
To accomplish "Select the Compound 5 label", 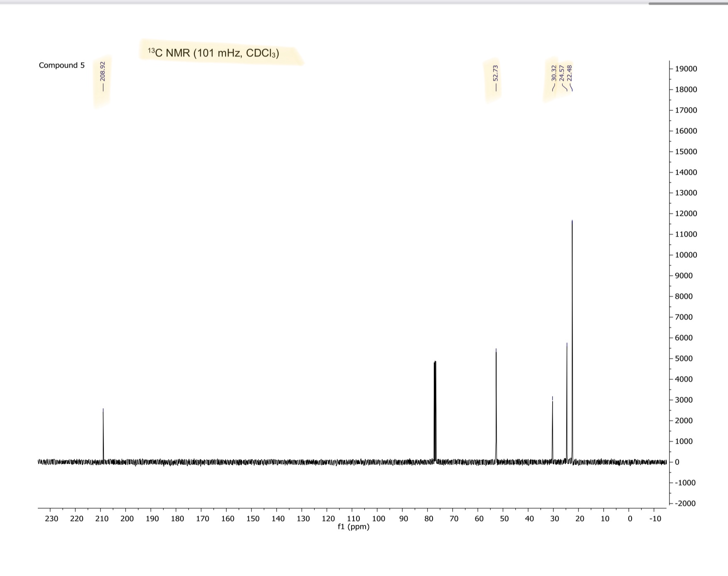I will click(61, 65).
